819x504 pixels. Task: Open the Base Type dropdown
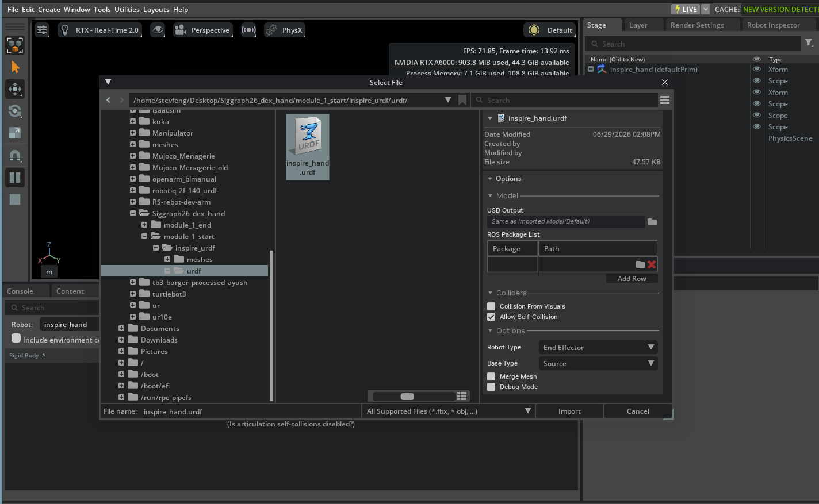click(x=598, y=363)
